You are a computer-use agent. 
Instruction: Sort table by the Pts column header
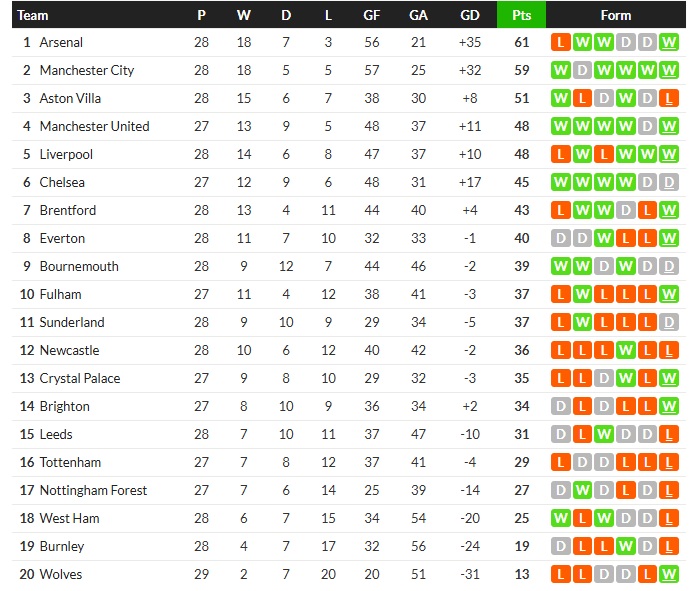point(521,15)
